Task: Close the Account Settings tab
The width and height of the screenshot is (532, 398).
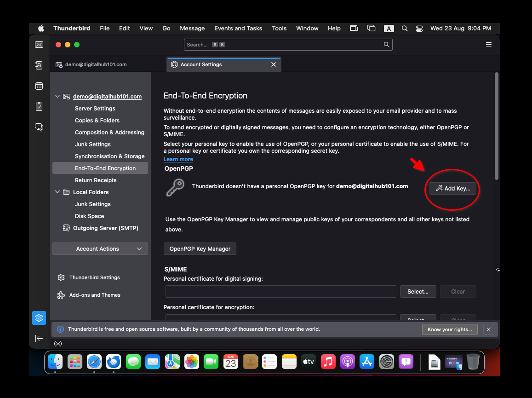Action: click(274, 64)
